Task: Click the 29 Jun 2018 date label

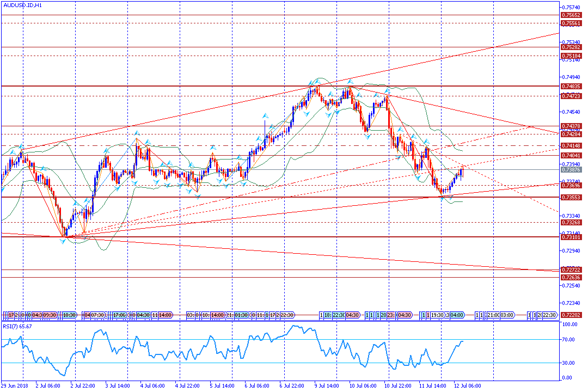Action: [x=15, y=386]
